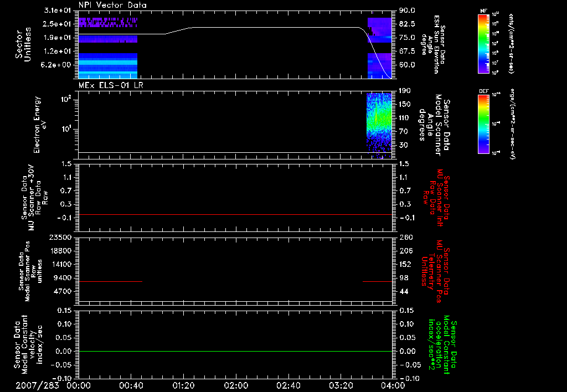The height and width of the screenshot is (392, 567).
Task: Click the "1.2e+01" sector tick value
Action: point(58,51)
